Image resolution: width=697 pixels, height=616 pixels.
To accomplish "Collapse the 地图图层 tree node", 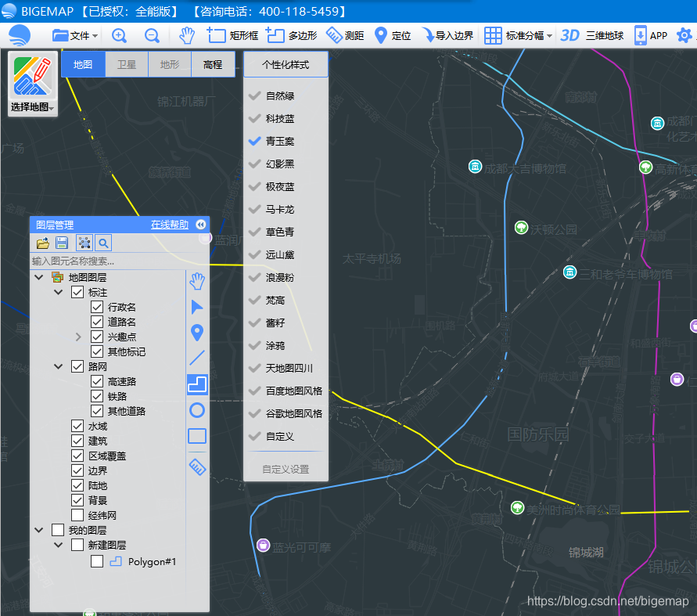I will tap(38, 277).
